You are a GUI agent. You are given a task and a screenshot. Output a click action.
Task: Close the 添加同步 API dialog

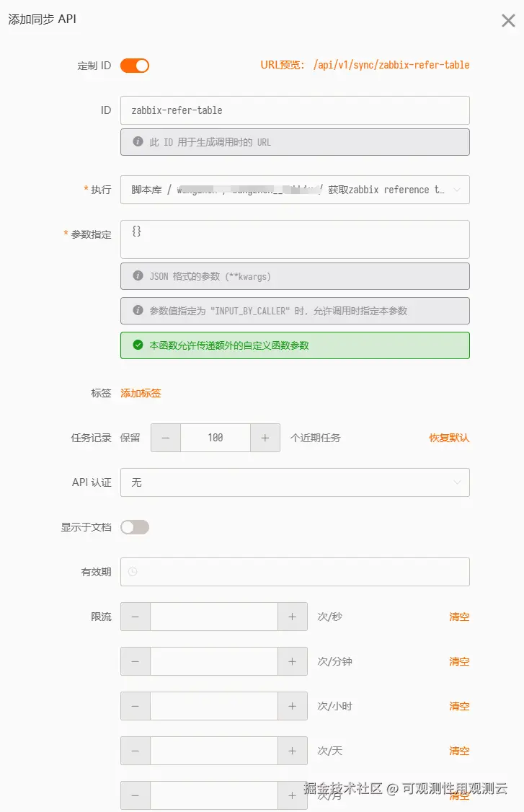[508, 20]
